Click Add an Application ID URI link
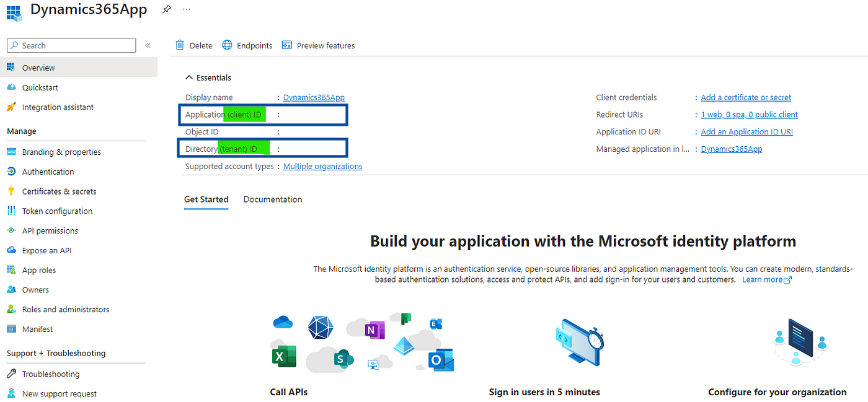 pyautogui.click(x=747, y=132)
